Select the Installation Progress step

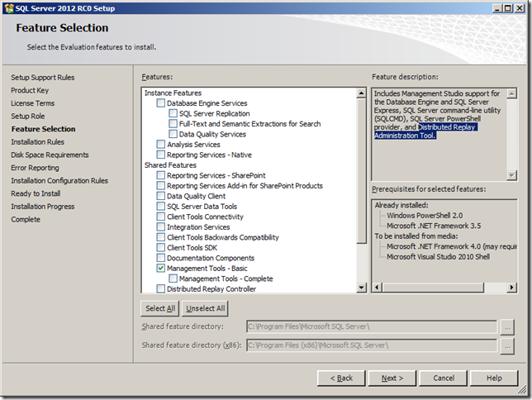coord(43,207)
